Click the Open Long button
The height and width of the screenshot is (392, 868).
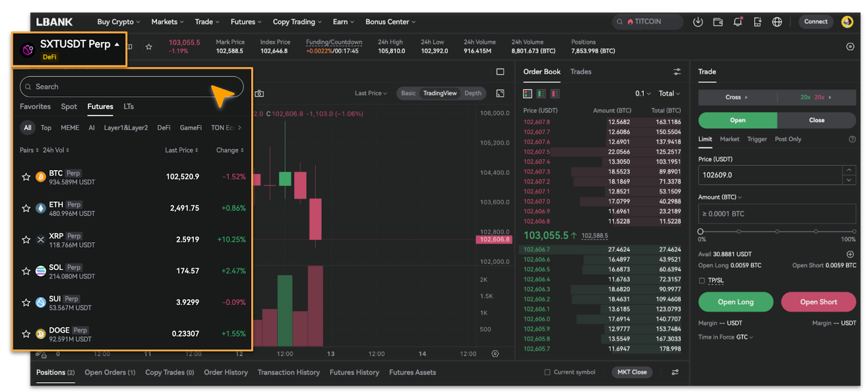pyautogui.click(x=736, y=302)
